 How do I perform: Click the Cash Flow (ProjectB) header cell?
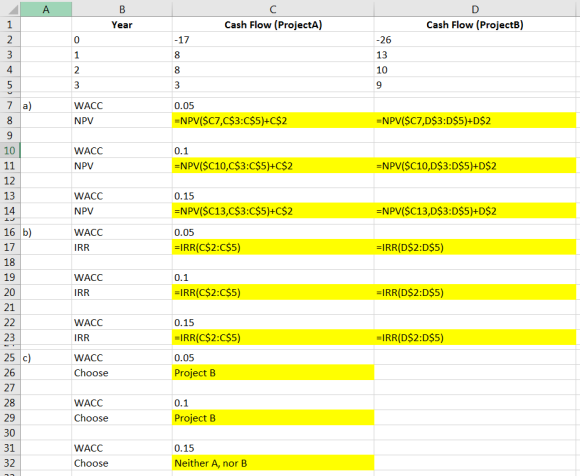pyautogui.click(x=475, y=25)
